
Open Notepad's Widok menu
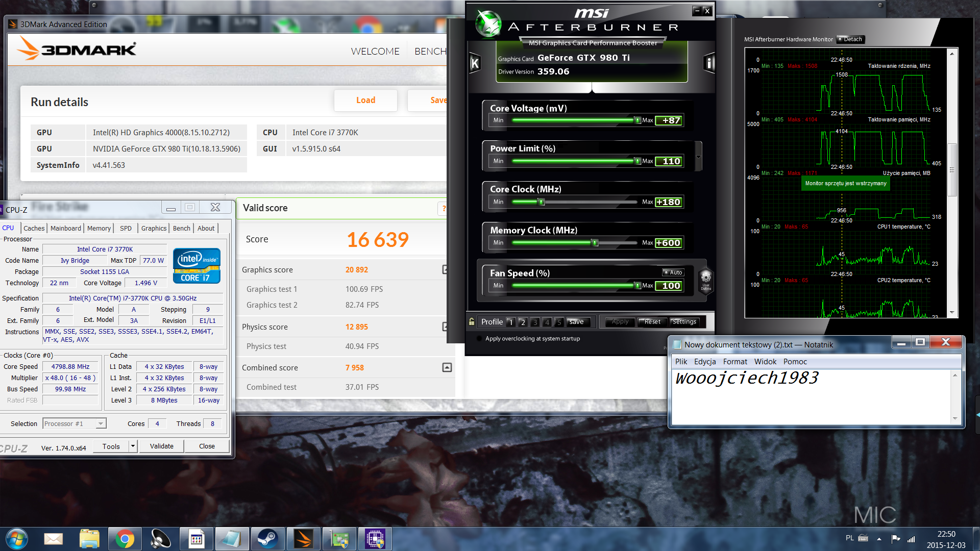tap(765, 361)
